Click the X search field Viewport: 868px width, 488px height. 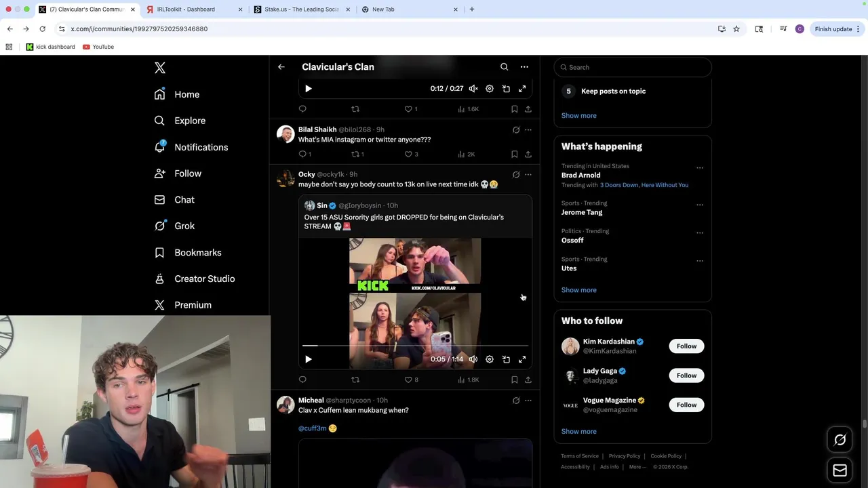click(633, 67)
